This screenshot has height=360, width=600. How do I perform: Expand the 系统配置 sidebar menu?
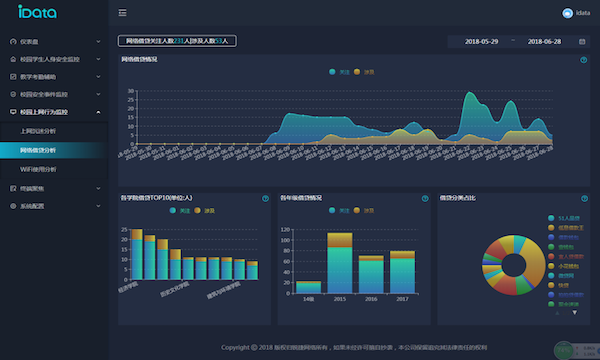[54, 206]
